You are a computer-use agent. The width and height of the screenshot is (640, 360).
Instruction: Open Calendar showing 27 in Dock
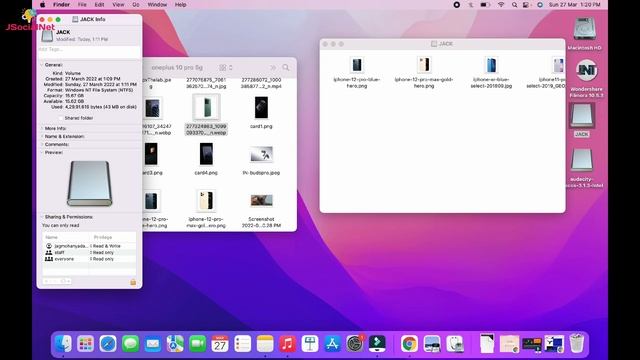pyautogui.click(x=220, y=343)
